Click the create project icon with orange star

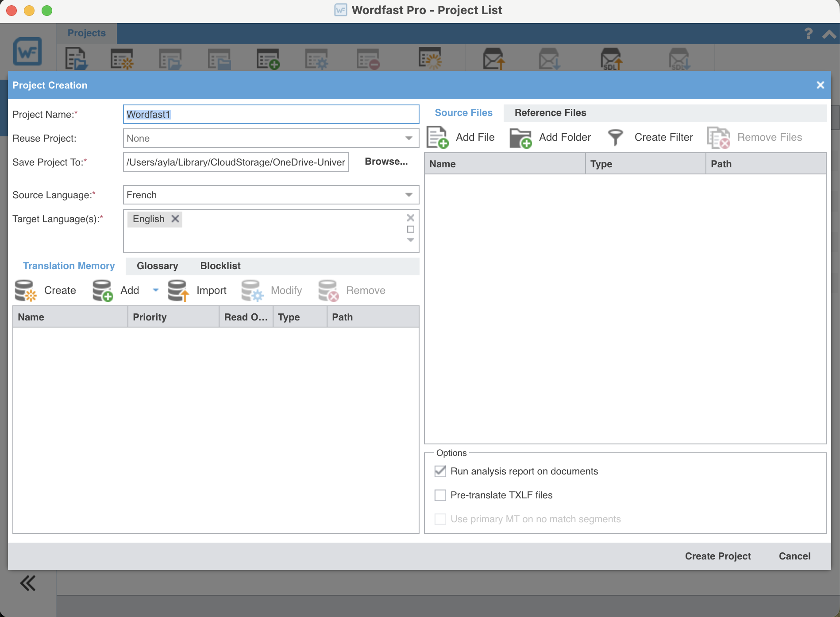click(x=122, y=59)
